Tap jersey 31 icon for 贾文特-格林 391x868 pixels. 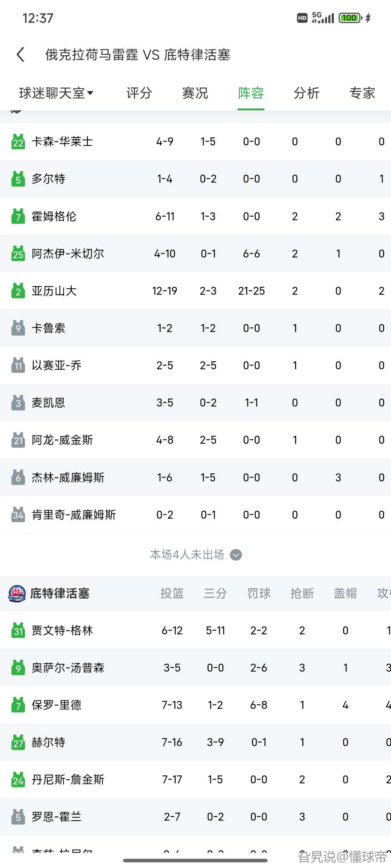(18, 630)
